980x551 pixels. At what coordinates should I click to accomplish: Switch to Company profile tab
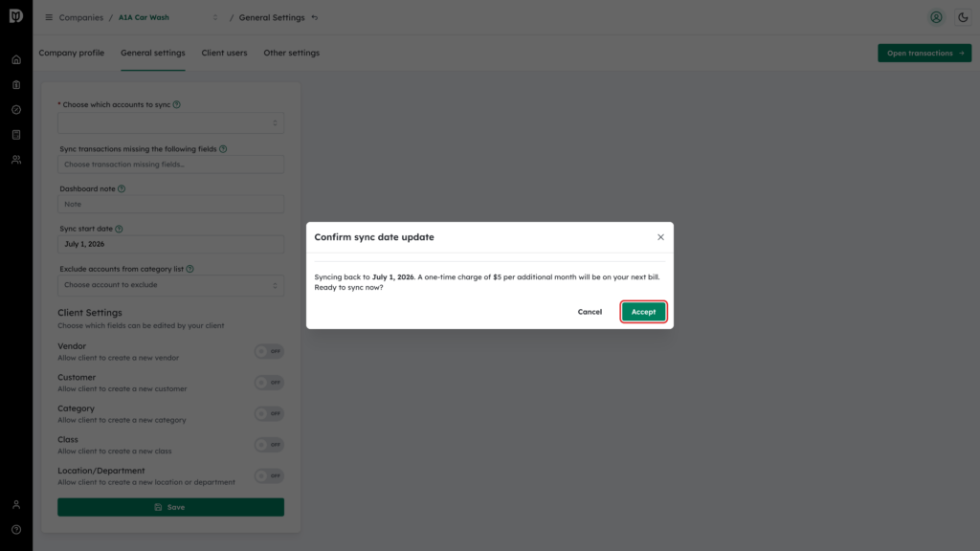pyautogui.click(x=71, y=54)
